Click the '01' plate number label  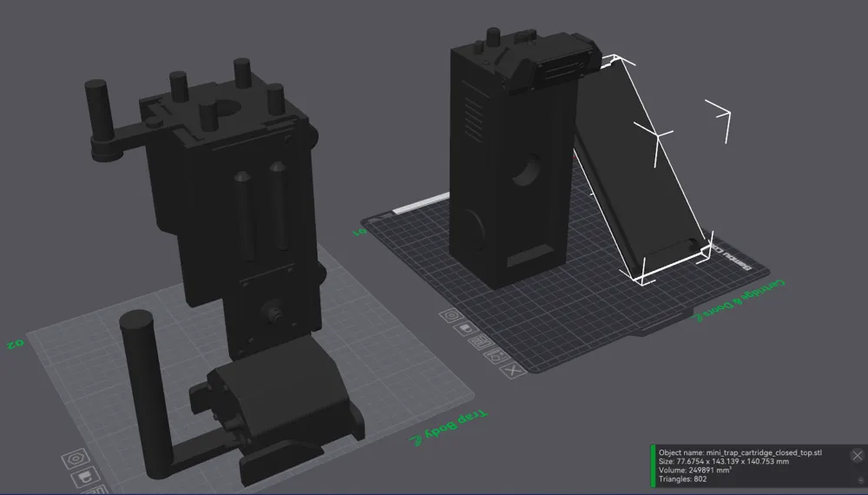[360, 232]
